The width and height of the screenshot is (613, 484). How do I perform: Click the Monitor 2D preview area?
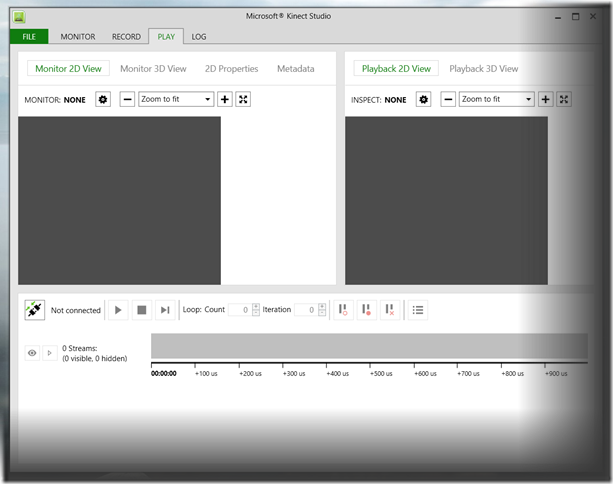(x=119, y=201)
